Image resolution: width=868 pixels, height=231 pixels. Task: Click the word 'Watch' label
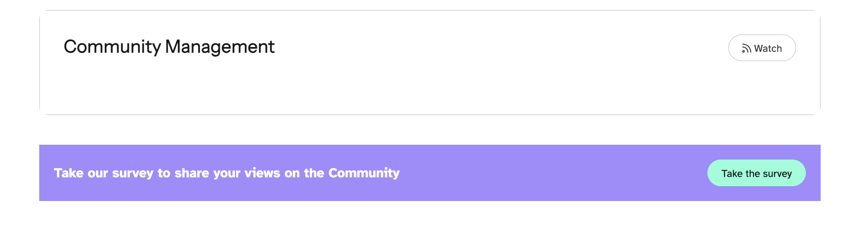(x=768, y=48)
